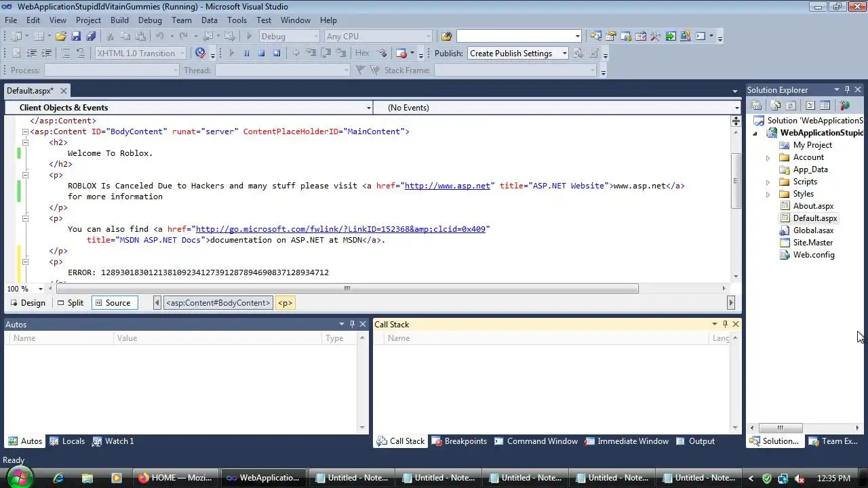This screenshot has width=868, height=488.
Task: Click Solution Explorer Properties icon
Action: 756,105
